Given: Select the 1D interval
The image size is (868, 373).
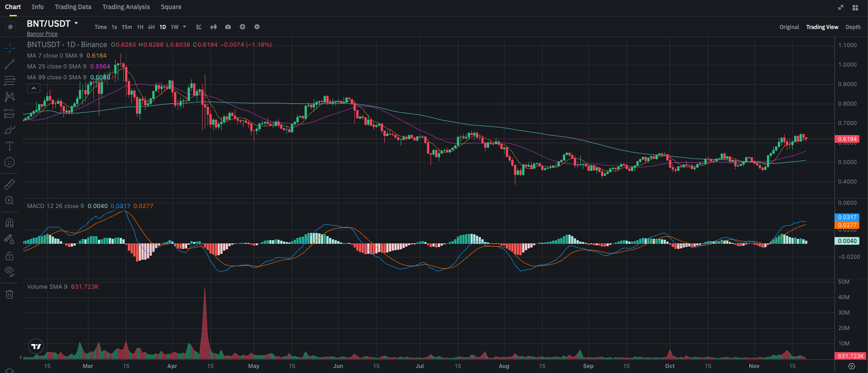Looking at the screenshot, I should [x=163, y=27].
